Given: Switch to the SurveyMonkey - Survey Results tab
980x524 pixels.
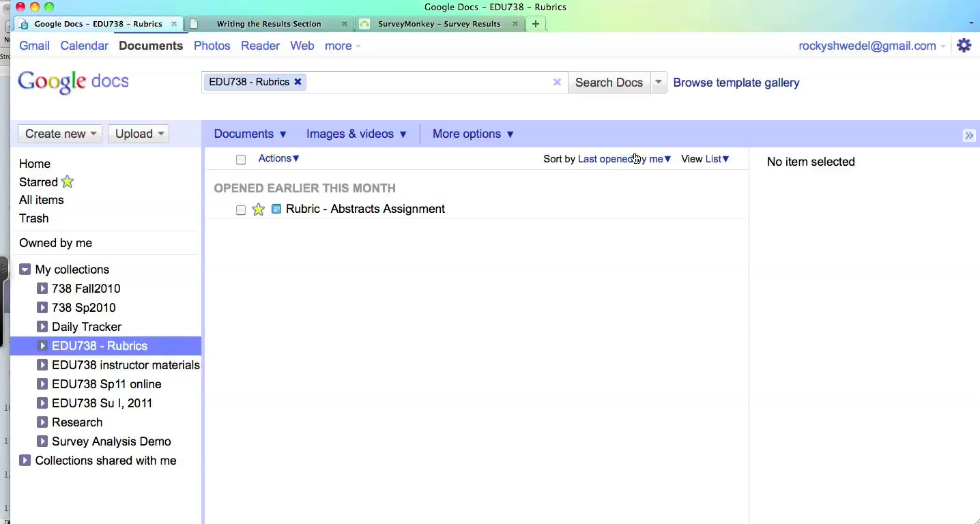Looking at the screenshot, I should point(439,24).
